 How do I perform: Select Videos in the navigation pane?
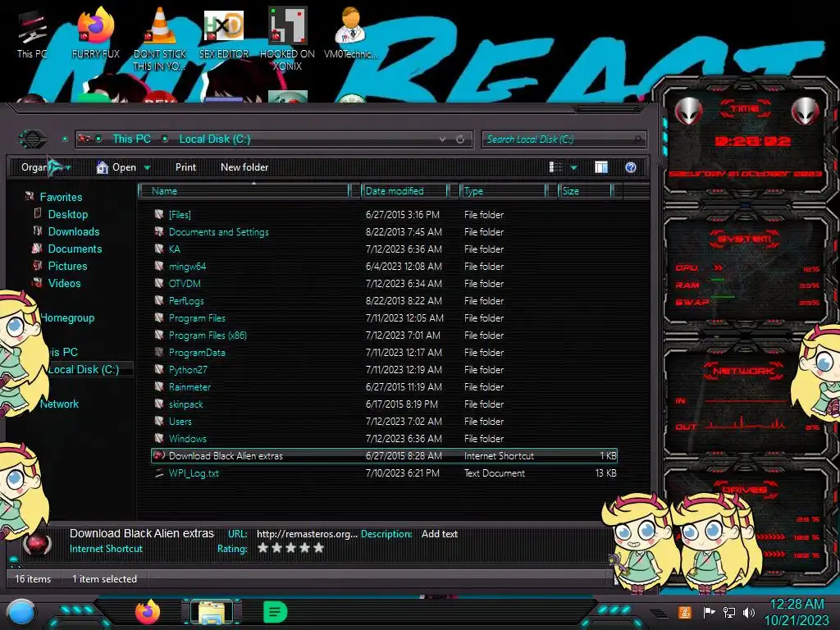click(x=64, y=283)
